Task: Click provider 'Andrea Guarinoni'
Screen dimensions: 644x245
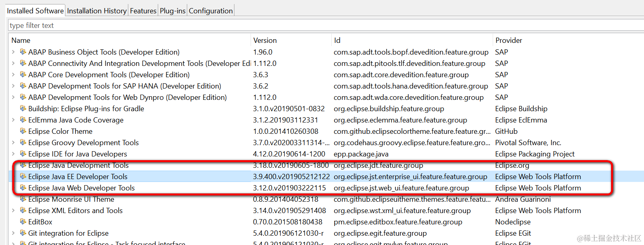Action: click(523, 199)
